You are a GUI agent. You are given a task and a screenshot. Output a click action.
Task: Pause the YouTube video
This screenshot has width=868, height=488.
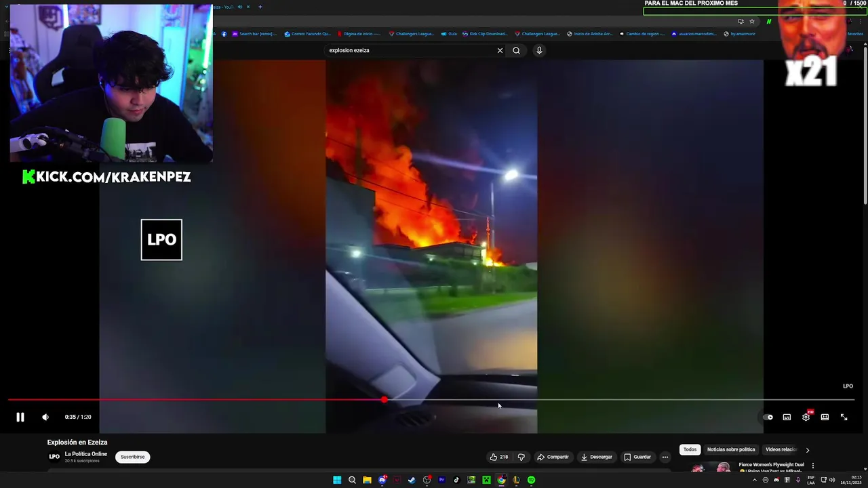(x=20, y=417)
